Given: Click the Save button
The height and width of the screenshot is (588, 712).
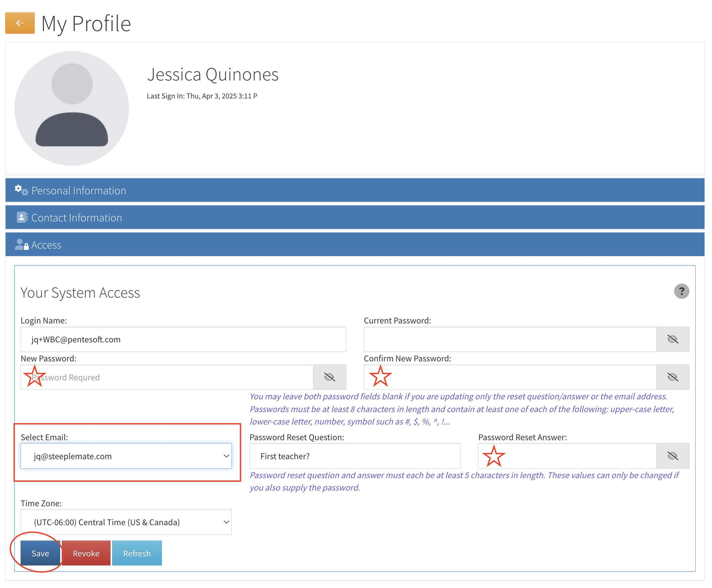Looking at the screenshot, I should (x=40, y=553).
